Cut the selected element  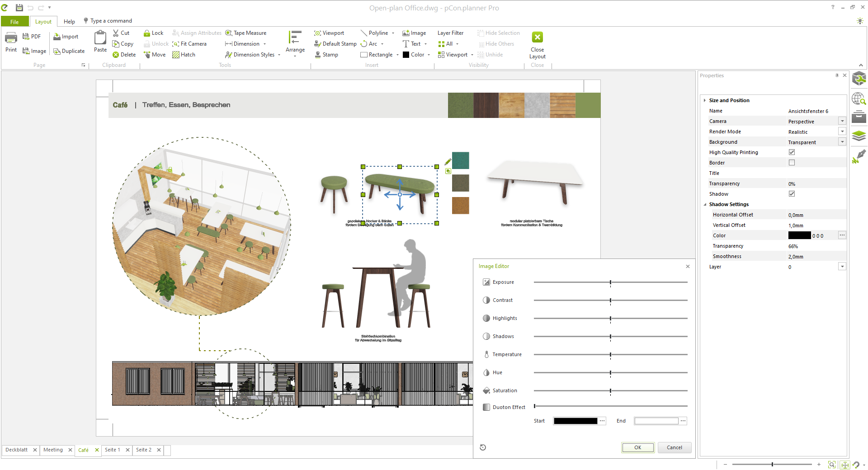[121, 33]
